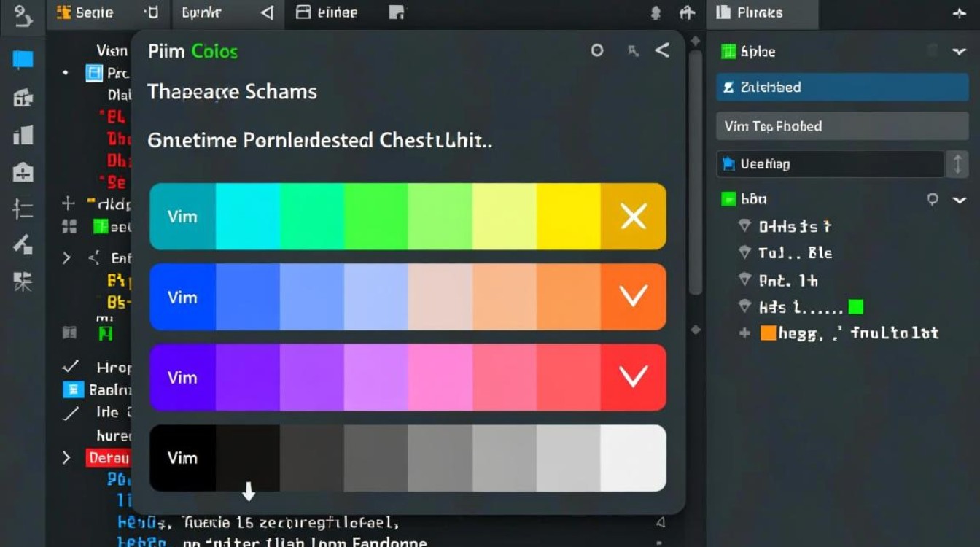Screen dimensions: 980x547
Task: Click the Vim Tep Fhobed button
Action: click(x=841, y=126)
